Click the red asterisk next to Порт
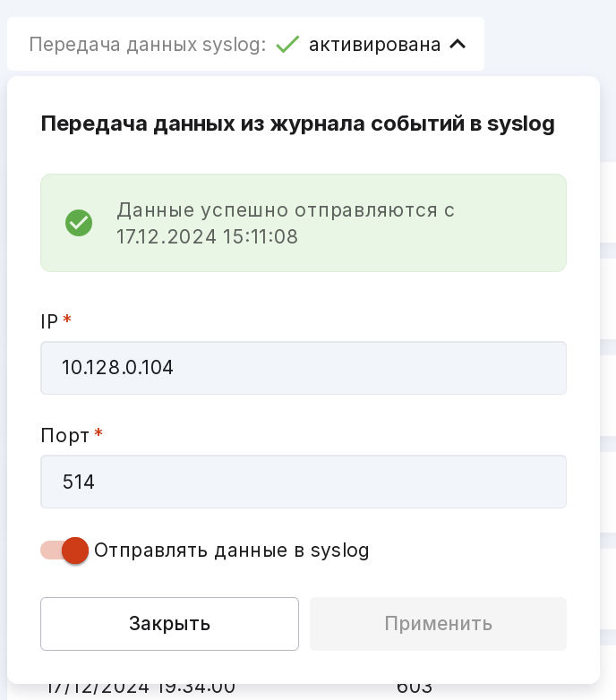The image size is (616, 700). [x=98, y=435]
